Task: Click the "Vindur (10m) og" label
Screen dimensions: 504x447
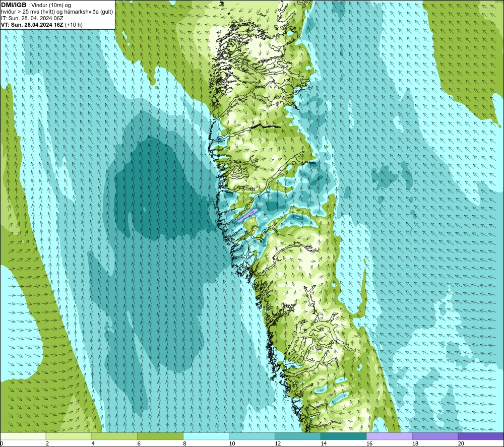Action: pos(51,6)
